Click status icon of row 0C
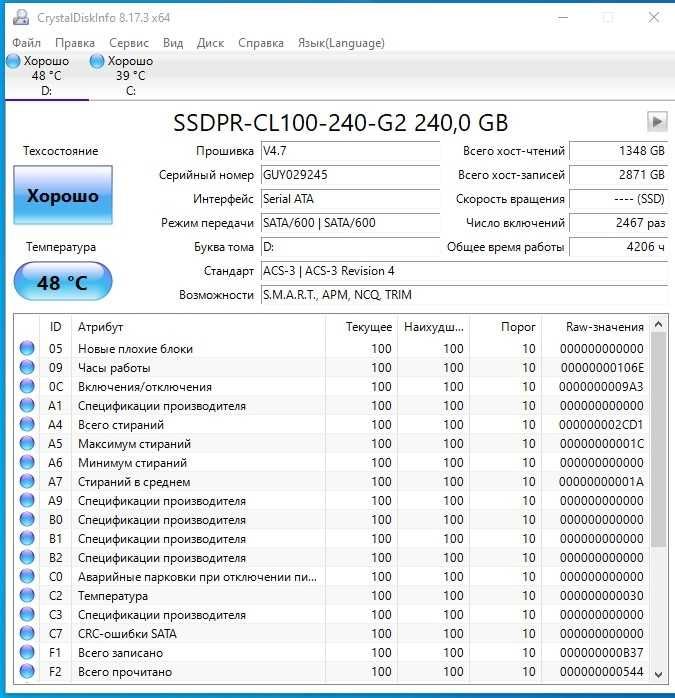675x698 pixels. [27, 386]
